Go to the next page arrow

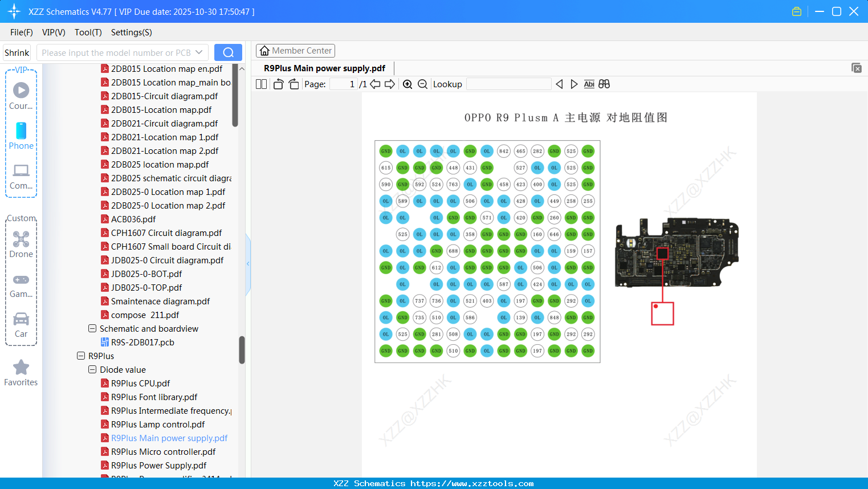pos(390,84)
